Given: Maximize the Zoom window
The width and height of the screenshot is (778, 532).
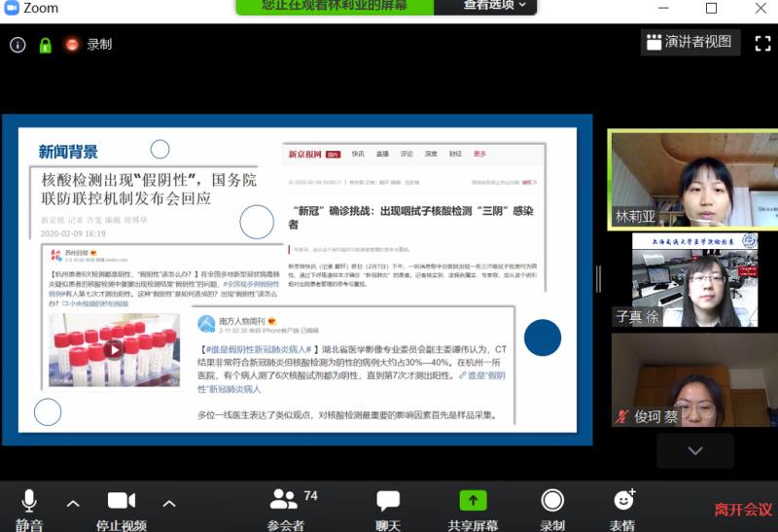Looking at the screenshot, I should [x=711, y=8].
